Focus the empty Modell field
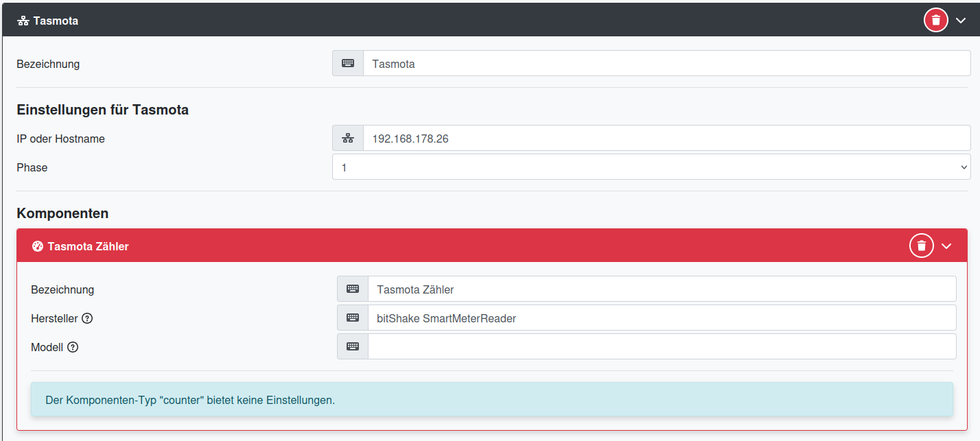The height and width of the screenshot is (441, 980). point(662,346)
